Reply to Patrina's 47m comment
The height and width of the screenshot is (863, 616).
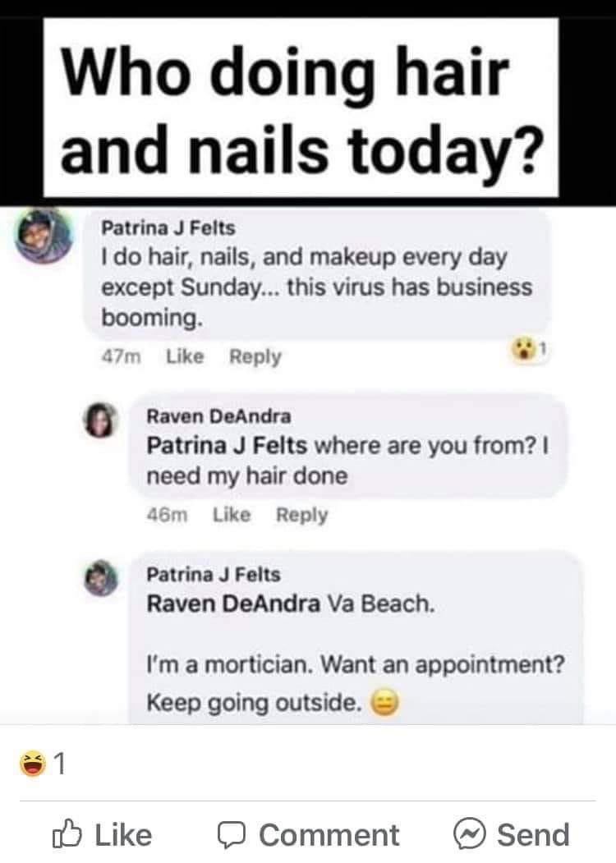255,356
